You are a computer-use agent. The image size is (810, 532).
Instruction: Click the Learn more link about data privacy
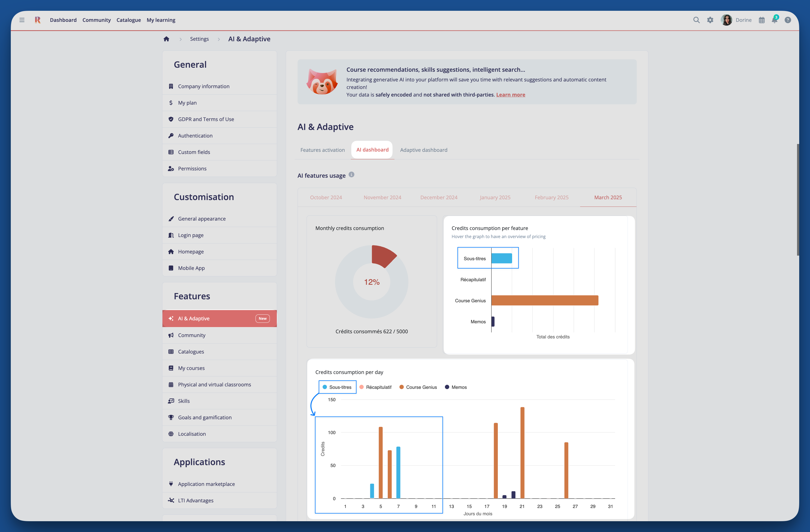pos(510,95)
